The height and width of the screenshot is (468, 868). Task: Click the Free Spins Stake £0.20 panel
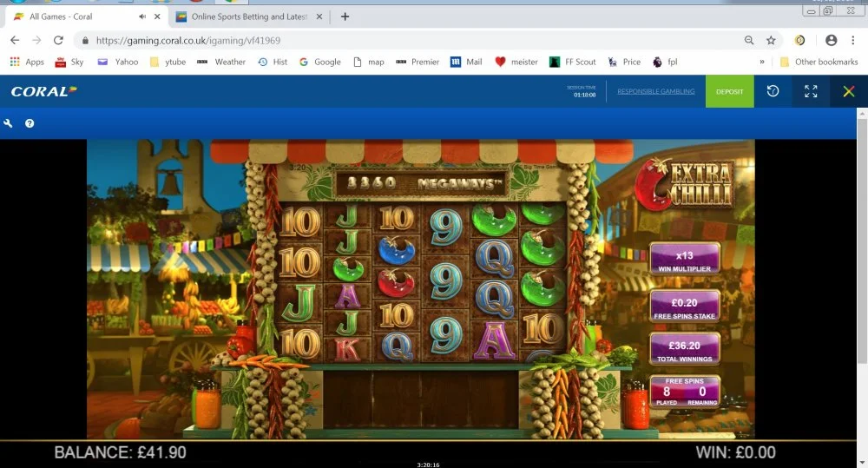685,307
